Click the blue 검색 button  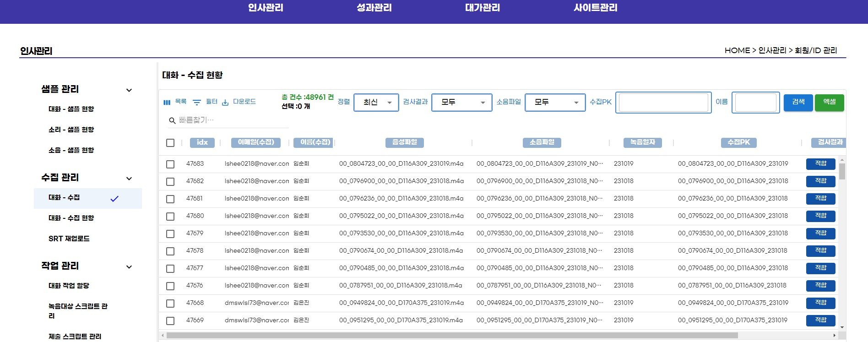tap(798, 103)
